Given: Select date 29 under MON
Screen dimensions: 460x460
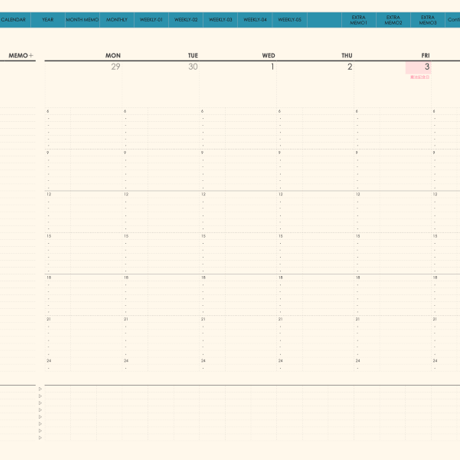Looking at the screenshot, I should click(x=116, y=67).
